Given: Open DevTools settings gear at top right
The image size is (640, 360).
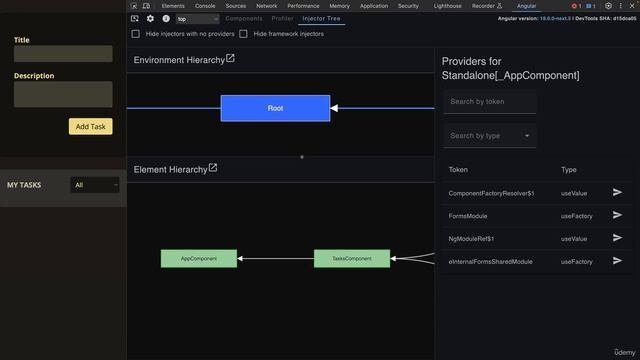Looking at the screenshot, I should pos(608,6).
